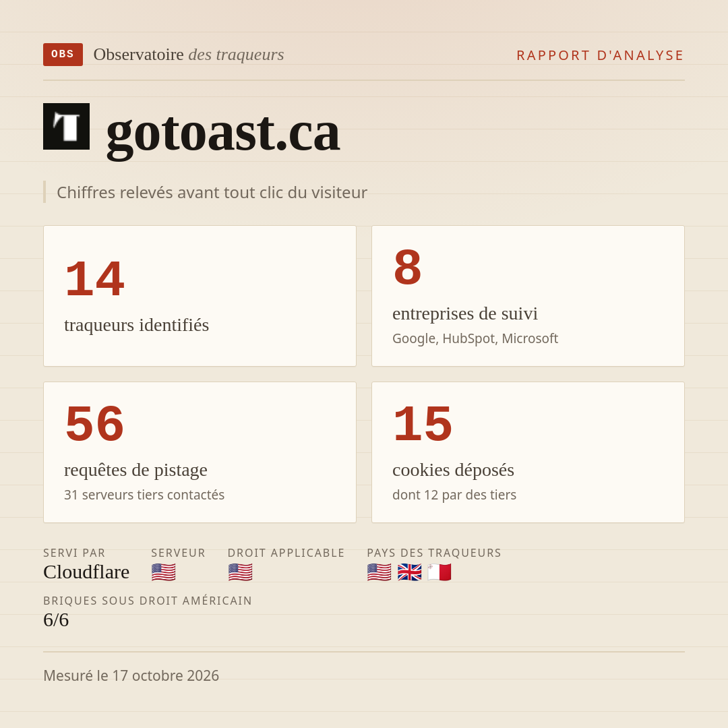This screenshot has width=728, height=728.
Task: Click the 15 cookies number
Action: (x=423, y=423)
